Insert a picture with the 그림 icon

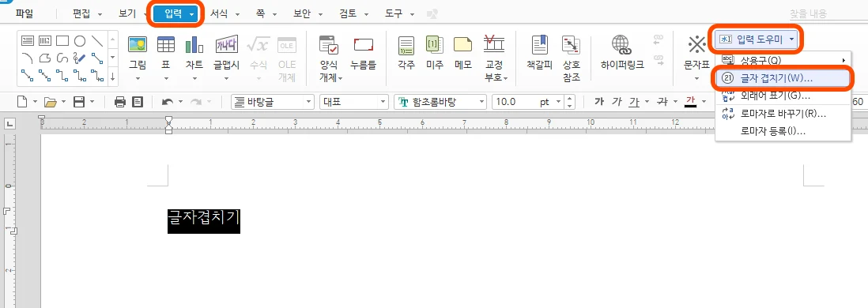[138, 45]
